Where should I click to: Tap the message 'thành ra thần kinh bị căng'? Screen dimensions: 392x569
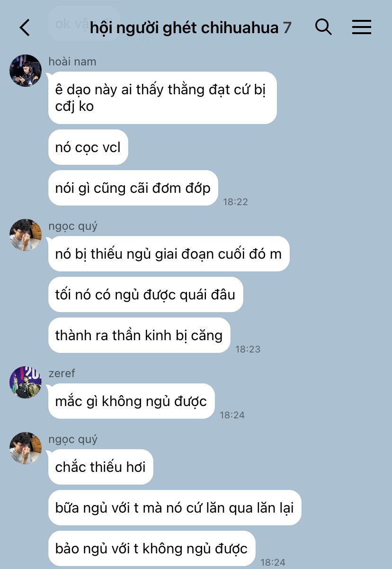(x=139, y=335)
